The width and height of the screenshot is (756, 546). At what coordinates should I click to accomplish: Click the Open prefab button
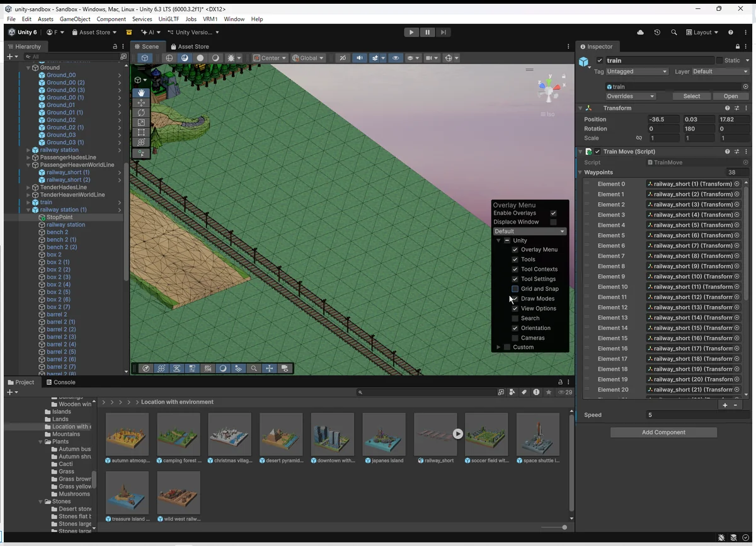pyautogui.click(x=730, y=96)
